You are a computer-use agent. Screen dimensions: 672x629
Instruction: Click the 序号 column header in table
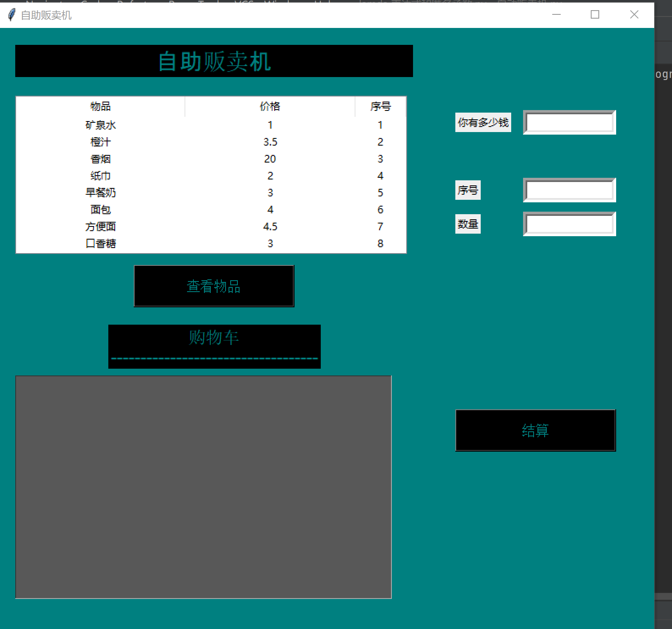(x=380, y=106)
